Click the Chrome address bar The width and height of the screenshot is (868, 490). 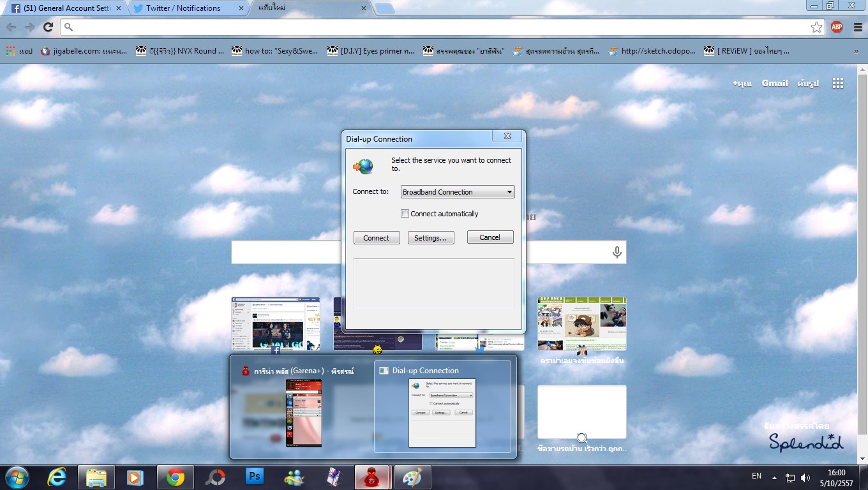coord(442,27)
